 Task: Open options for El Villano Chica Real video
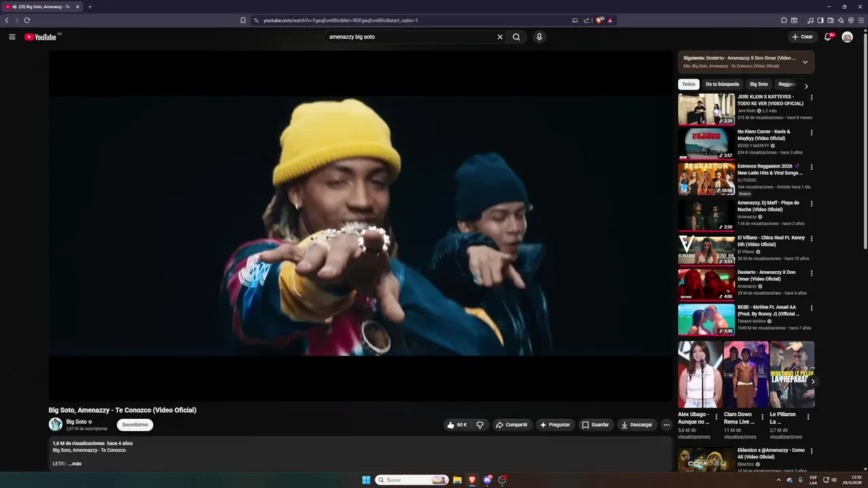point(811,239)
